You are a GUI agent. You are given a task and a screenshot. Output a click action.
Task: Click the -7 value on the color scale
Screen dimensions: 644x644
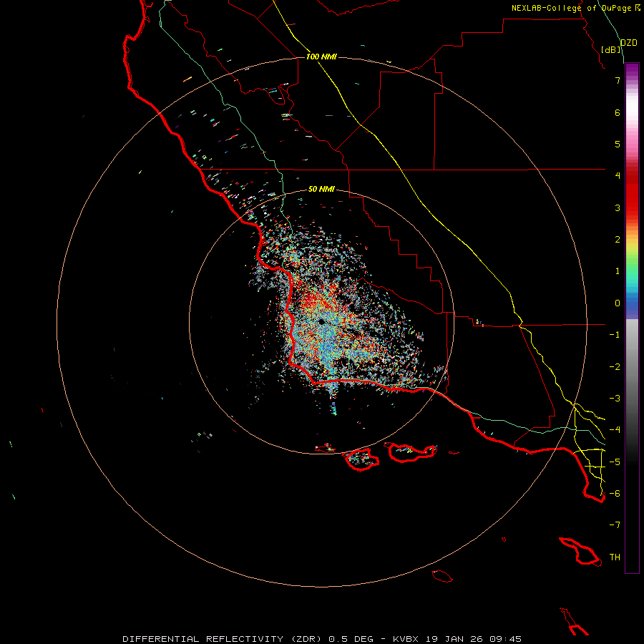(615, 525)
